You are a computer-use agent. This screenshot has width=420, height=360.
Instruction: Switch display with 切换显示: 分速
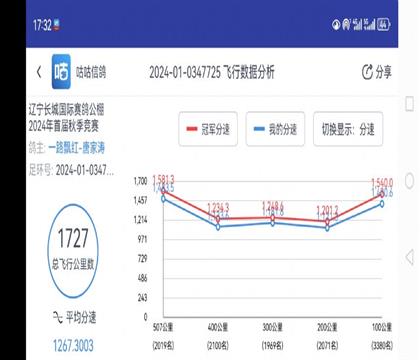coord(348,129)
